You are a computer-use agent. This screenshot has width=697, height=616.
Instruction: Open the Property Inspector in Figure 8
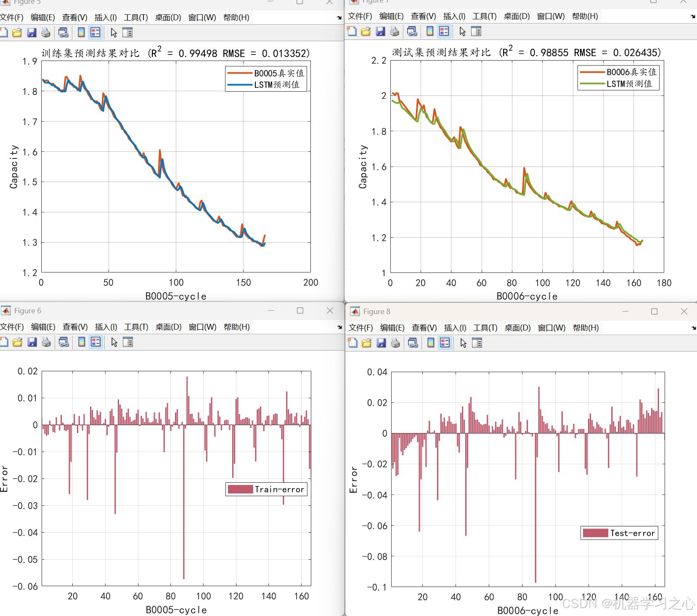coord(477,343)
